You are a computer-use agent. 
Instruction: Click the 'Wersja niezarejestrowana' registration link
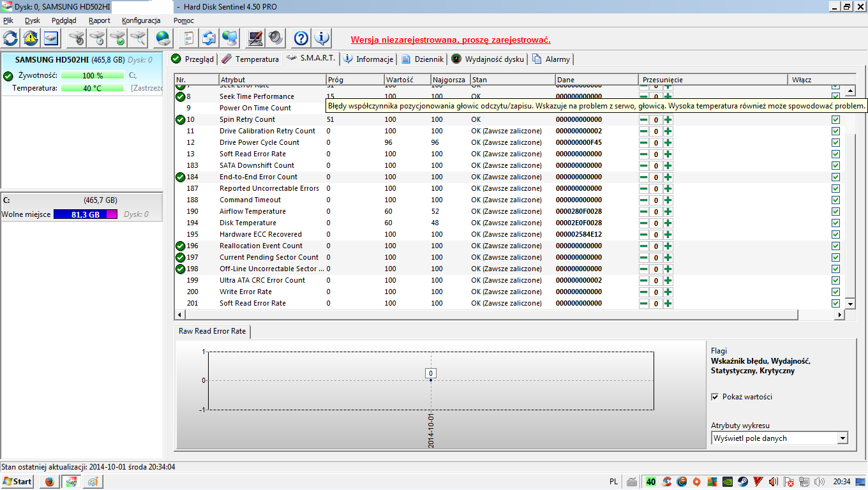pyautogui.click(x=451, y=40)
